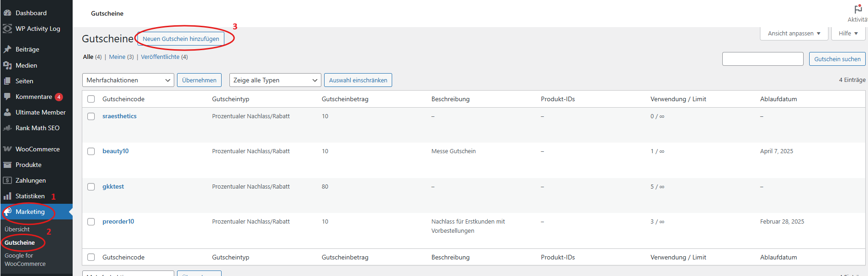Viewport: 868px width, 276px height.
Task: Open the preorder10 coupon link
Action: pyautogui.click(x=118, y=221)
